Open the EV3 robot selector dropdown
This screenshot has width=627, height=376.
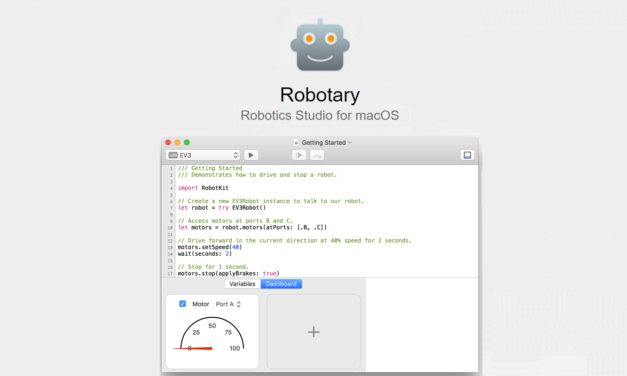(203, 155)
